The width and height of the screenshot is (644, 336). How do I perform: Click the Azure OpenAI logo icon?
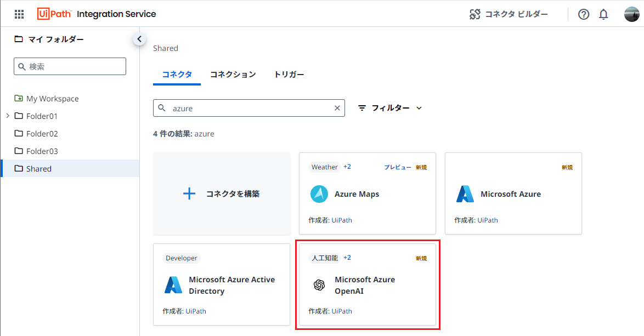point(319,285)
